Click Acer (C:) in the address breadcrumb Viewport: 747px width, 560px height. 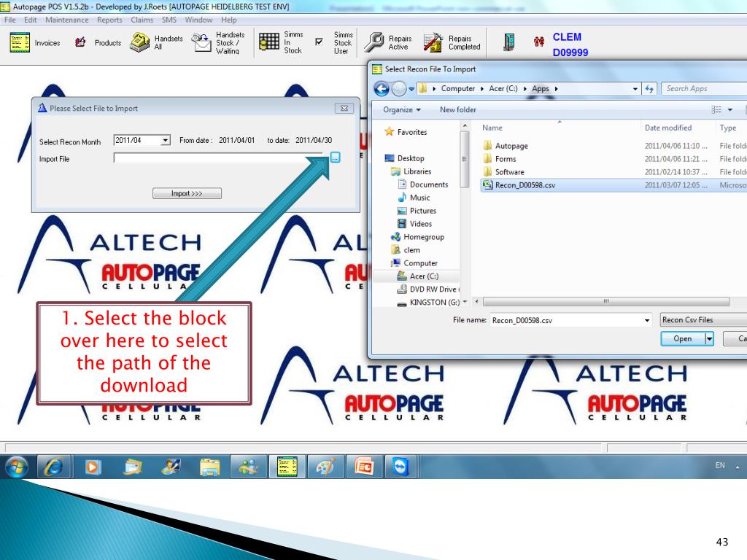pos(503,88)
